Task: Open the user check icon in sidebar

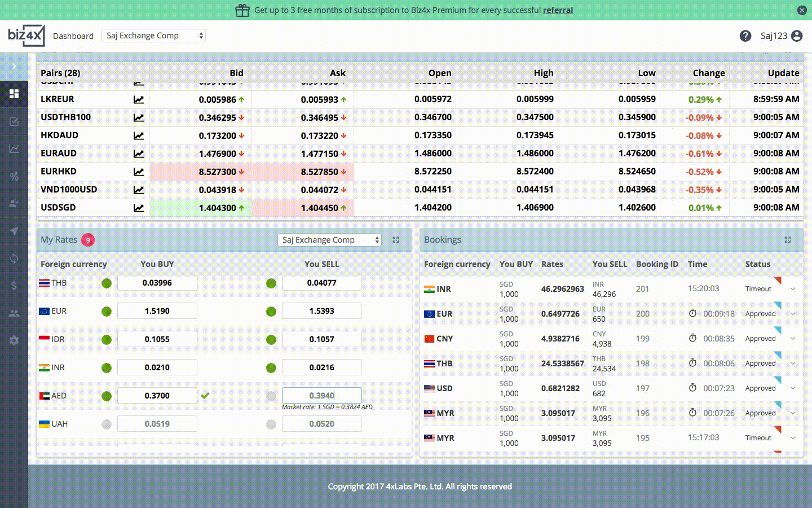Action: click(14, 204)
